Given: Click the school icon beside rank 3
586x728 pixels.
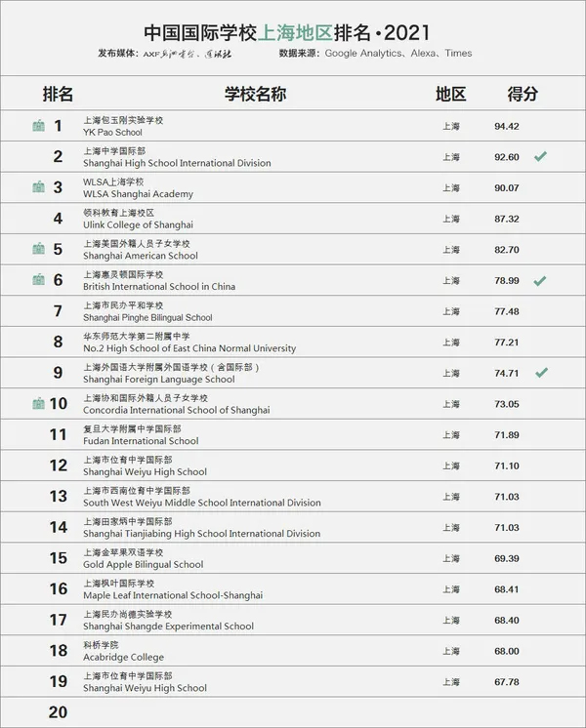Looking at the screenshot, I should click(x=38, y=187).
